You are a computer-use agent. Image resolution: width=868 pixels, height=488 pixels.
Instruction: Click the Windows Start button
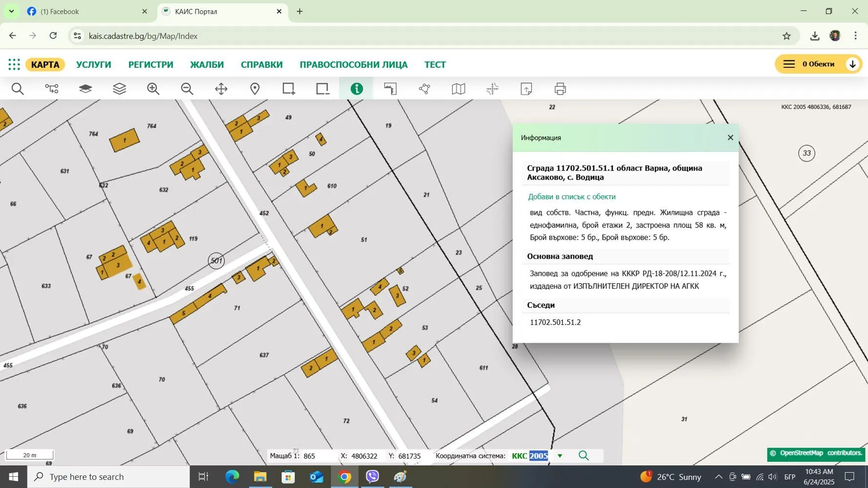click(x=13, y=477)
